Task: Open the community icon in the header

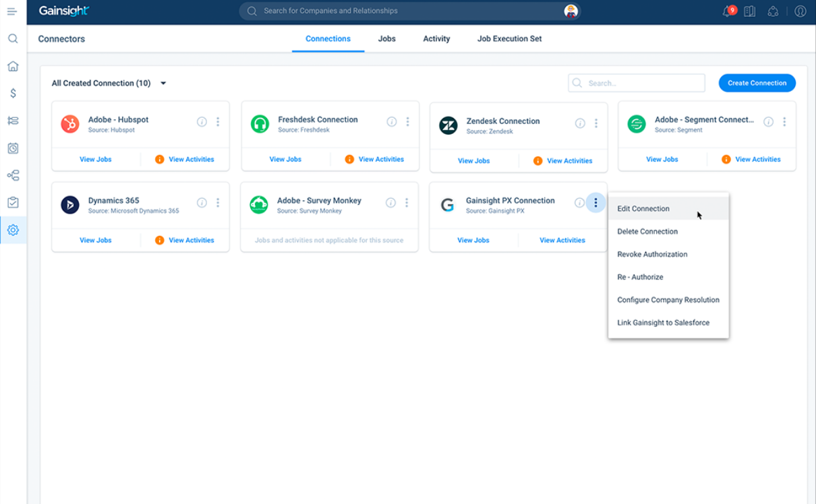Action: (774, 11)
